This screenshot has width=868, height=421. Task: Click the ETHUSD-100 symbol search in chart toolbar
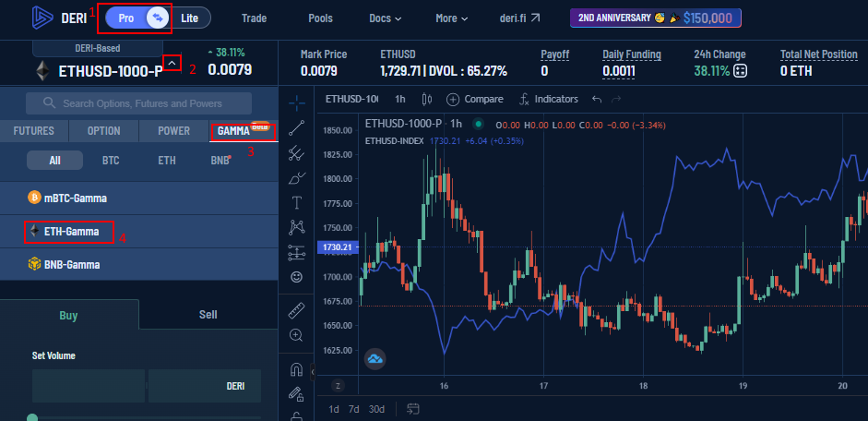pyautogui.click(x=351, y=99)
